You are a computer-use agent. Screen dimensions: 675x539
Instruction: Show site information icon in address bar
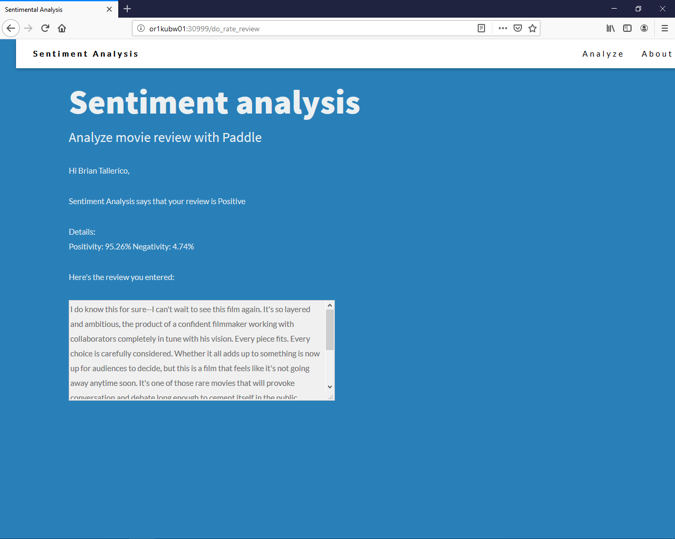[x=140, y=28]
